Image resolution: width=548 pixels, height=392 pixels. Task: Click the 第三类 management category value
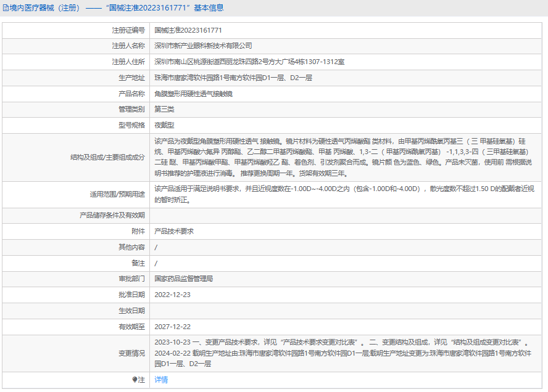click(164, 110)
